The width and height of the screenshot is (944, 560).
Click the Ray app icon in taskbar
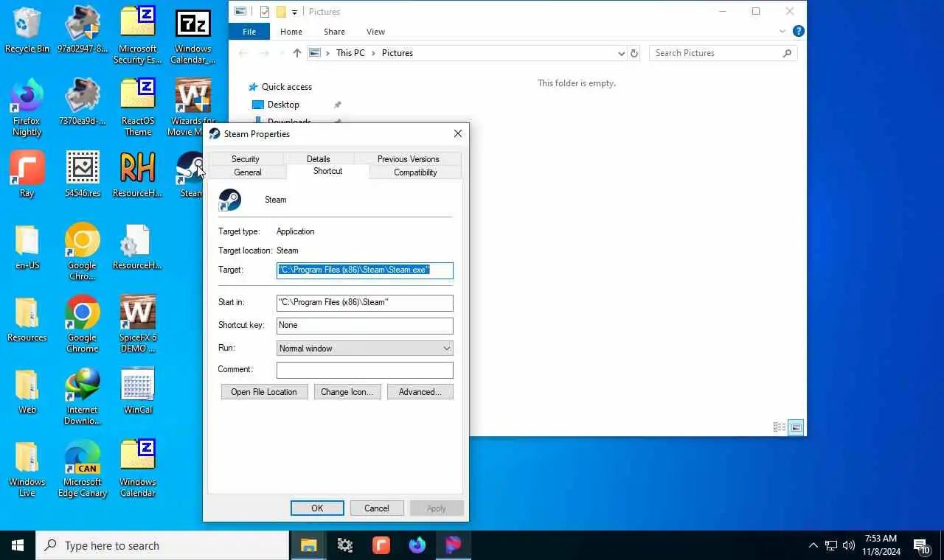381,545
